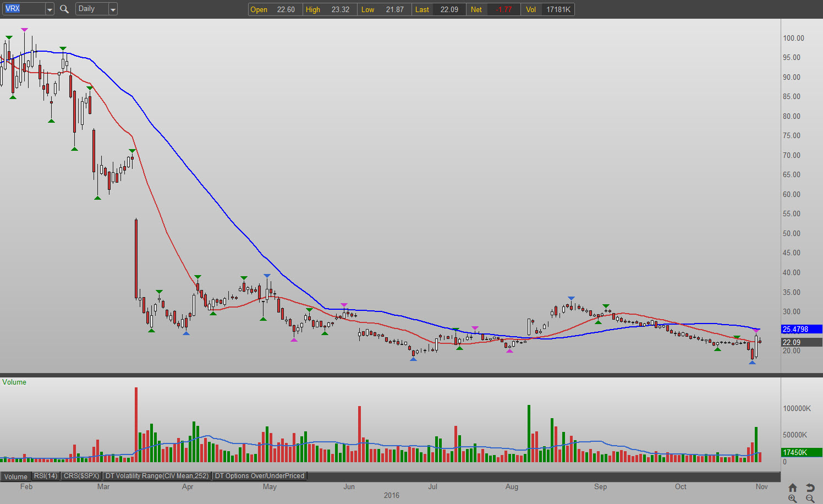Image resolution: width=823 pixels, height=504 pixels.
Task: Click the blue triangle marker above the May high
Action: pyautogui.click(x=267, y=276)
